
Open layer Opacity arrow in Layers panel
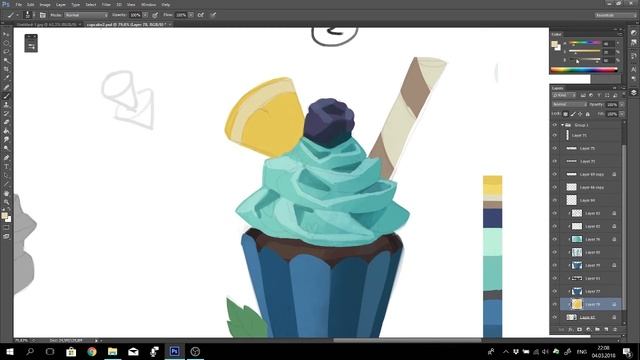[x=622, y=104]
